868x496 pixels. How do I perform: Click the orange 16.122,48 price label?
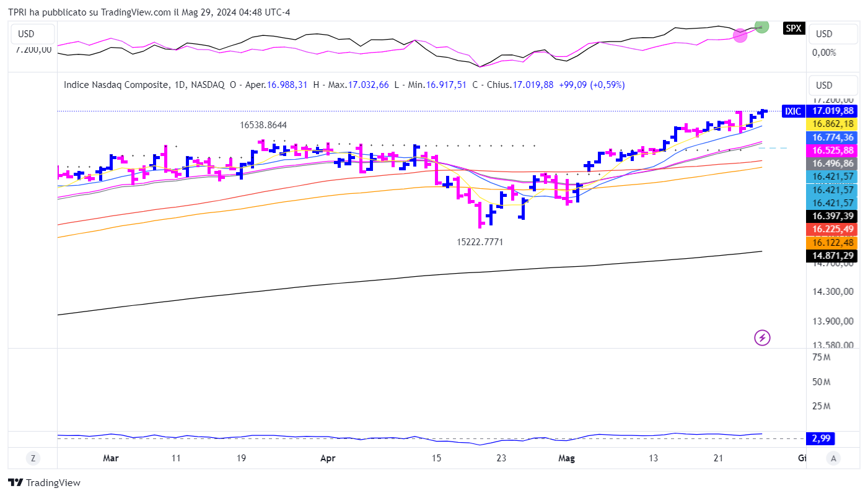coord(832,242)
